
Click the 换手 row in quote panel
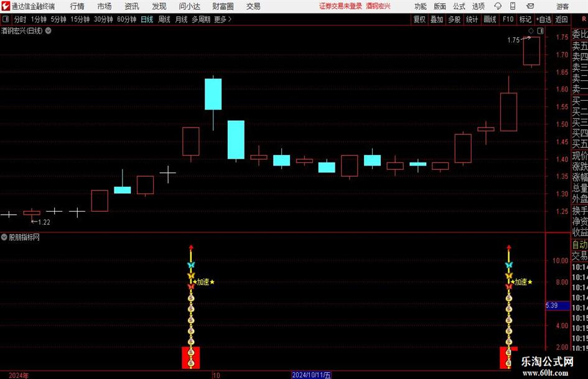pos(579,210)
